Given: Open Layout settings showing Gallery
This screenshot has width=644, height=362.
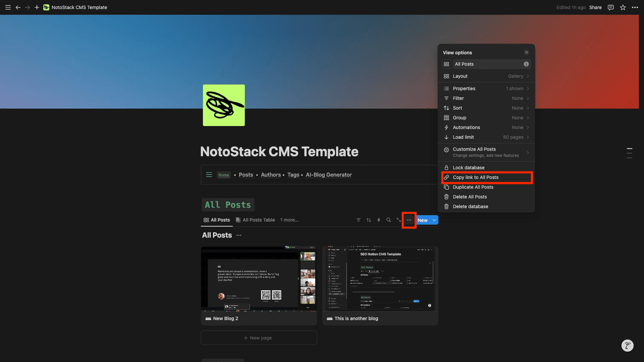Looking at the screenshot, I should (x=486, y=76).
